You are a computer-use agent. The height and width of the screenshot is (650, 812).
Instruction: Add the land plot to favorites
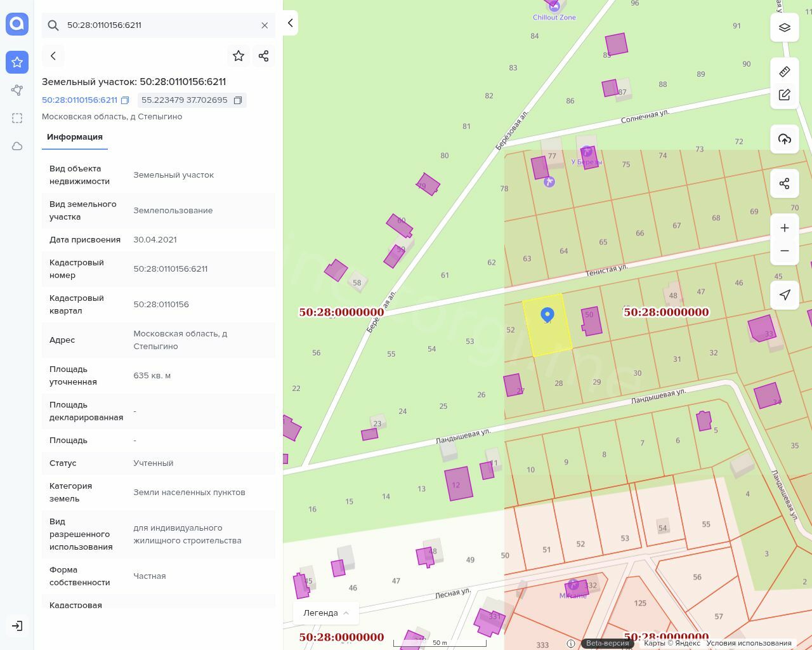tap(239, 56)
